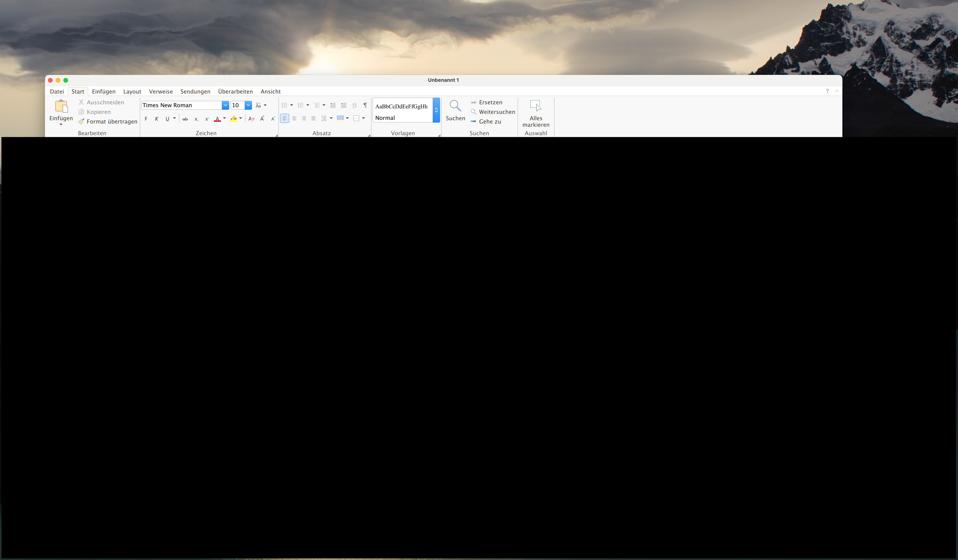958x560 pixels.
Task: Click the Suchen magnifier icon
Action: [x=455, y=106]
